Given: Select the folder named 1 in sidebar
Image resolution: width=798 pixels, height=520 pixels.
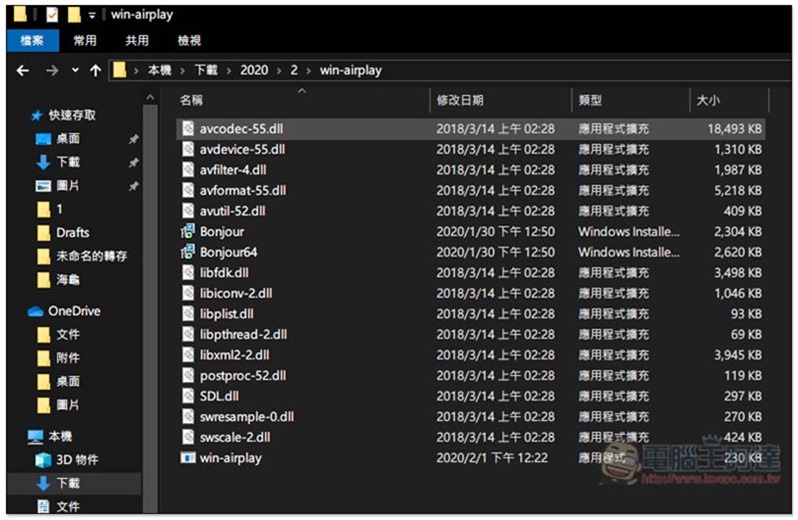Looking at the screenshot, I should pos(60,209).
